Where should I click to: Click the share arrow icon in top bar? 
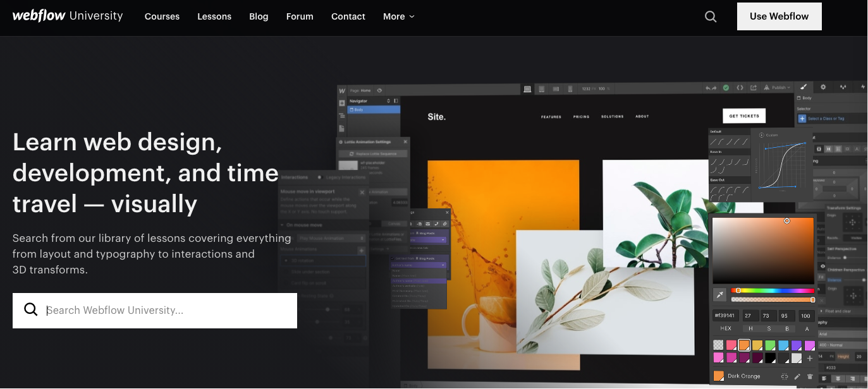pos(754,88)
